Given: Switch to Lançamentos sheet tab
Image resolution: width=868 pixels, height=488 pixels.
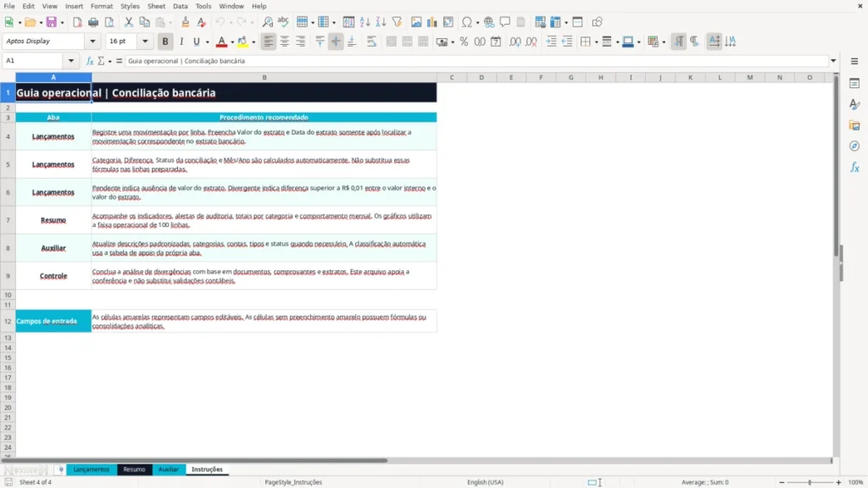Looking at the screenshot, I should (x=92, y=469).
